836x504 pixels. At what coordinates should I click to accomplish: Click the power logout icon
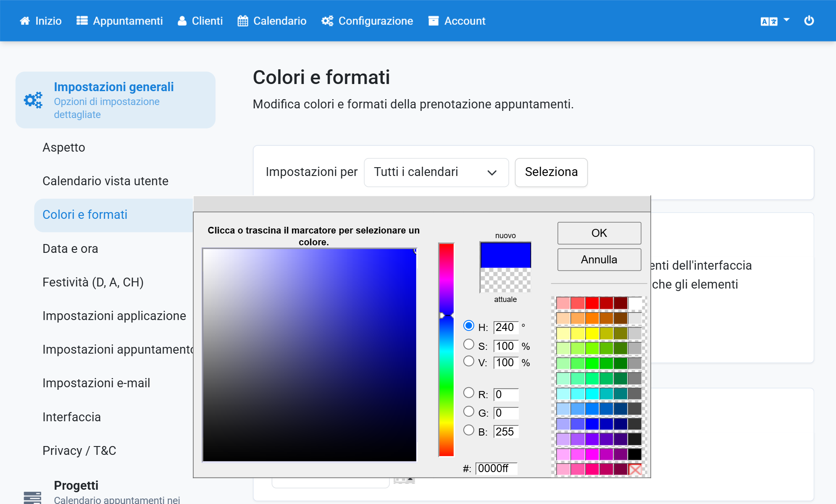point(809,21)
